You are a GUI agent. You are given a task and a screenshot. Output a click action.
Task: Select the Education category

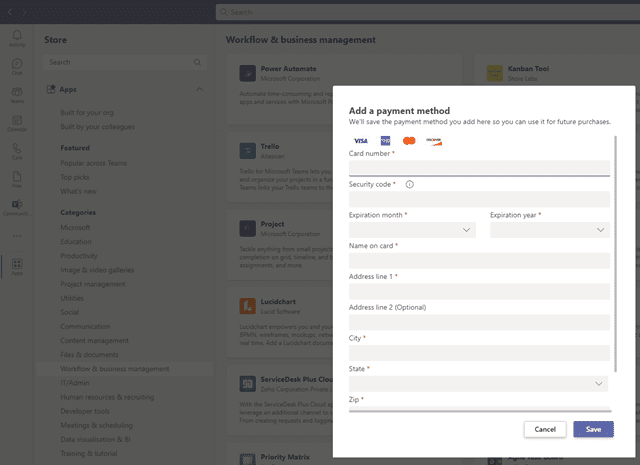pyautogui.click(x=76, y=242)
